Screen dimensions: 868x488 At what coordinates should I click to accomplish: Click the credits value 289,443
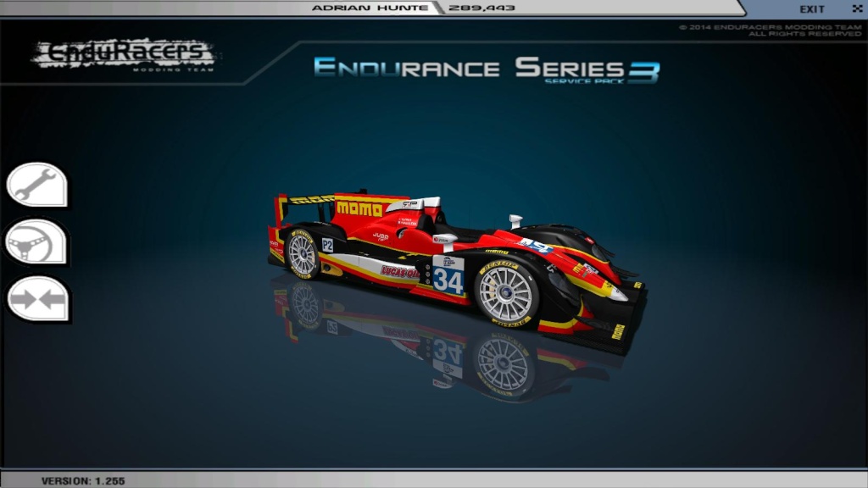tap(481, 8)
